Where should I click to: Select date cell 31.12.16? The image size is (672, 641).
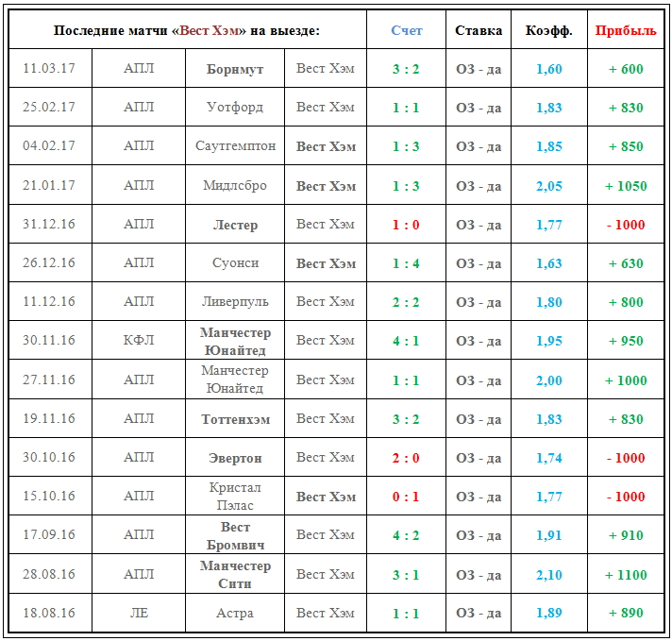point(49,225)
